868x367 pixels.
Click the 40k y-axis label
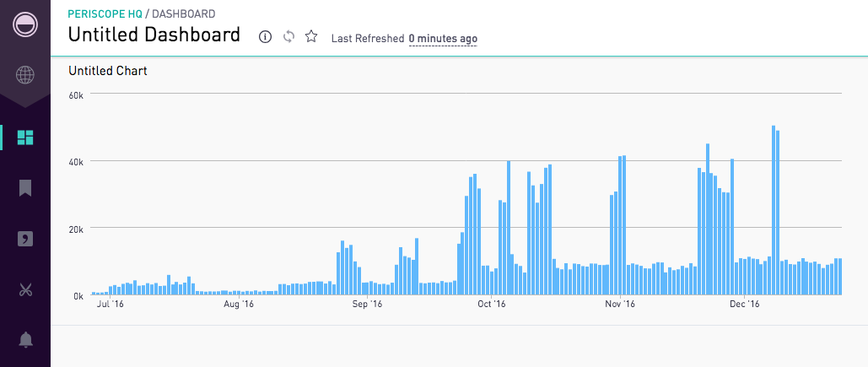coord(76,162)
